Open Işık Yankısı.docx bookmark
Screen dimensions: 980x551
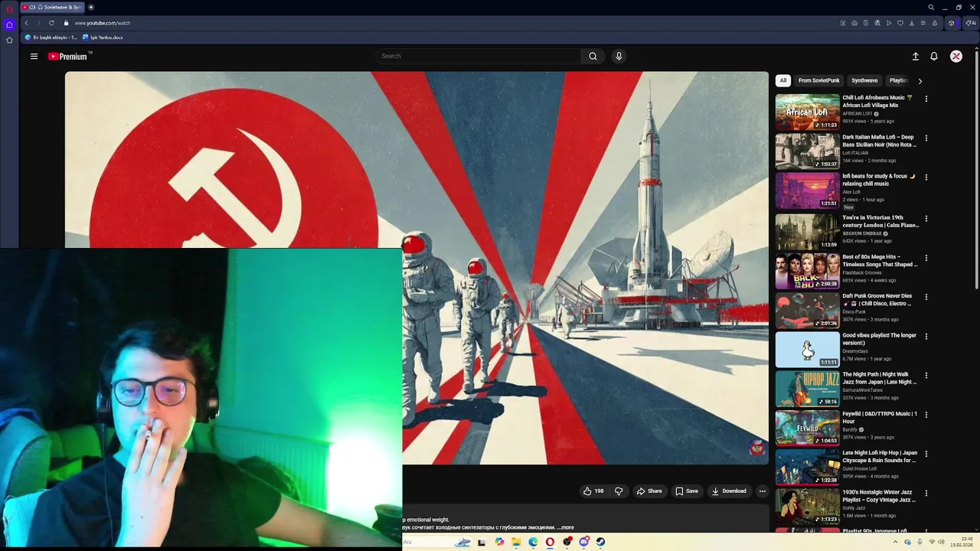[x=103, y=37]
